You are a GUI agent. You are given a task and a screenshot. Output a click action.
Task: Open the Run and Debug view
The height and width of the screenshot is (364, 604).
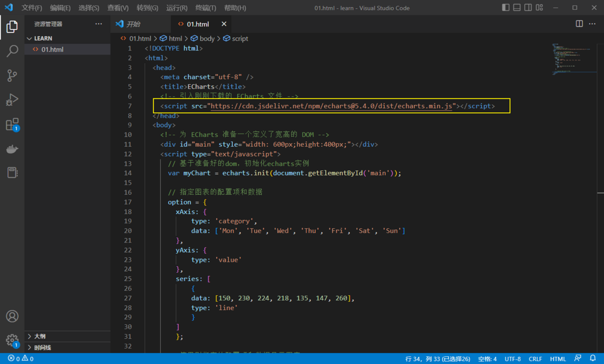tap(12, 100)
